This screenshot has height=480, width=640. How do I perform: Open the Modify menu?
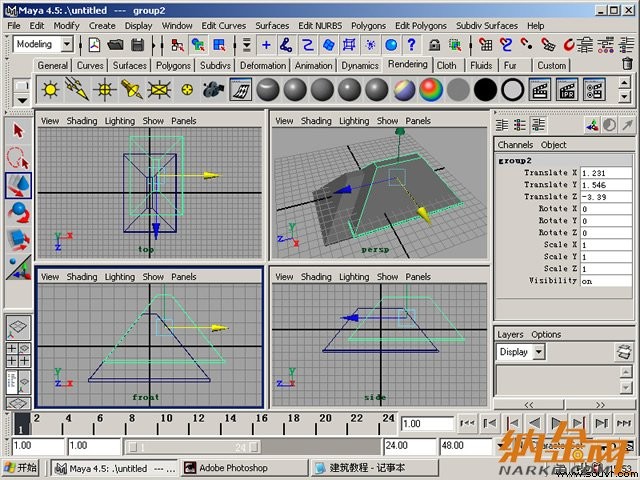point(67,26)
